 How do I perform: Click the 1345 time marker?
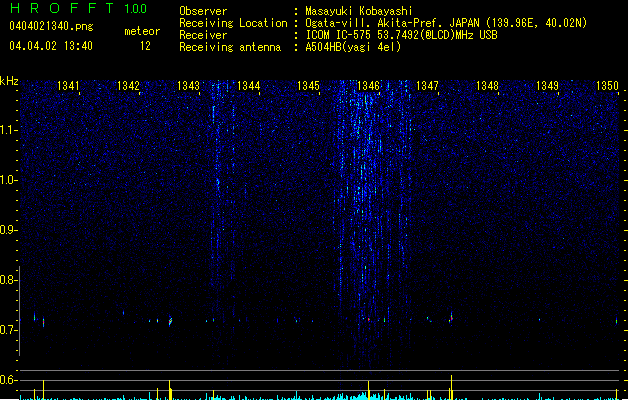click(x=308, y=86)
